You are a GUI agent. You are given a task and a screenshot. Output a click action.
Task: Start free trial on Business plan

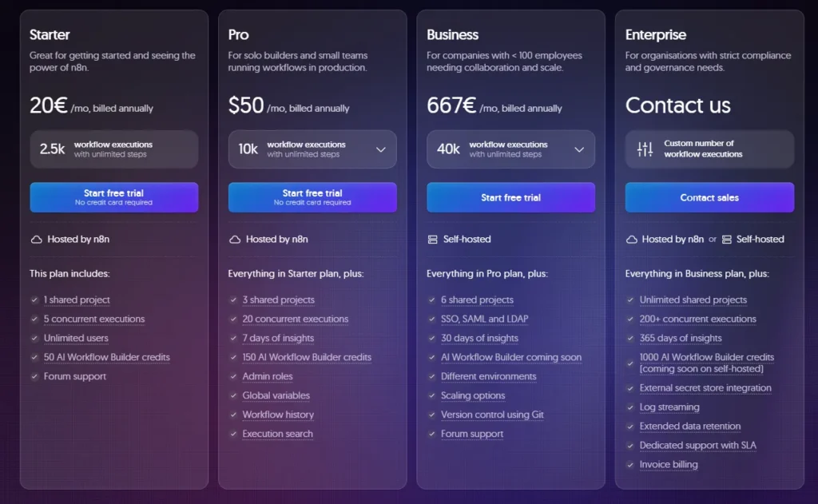point(510,197)
